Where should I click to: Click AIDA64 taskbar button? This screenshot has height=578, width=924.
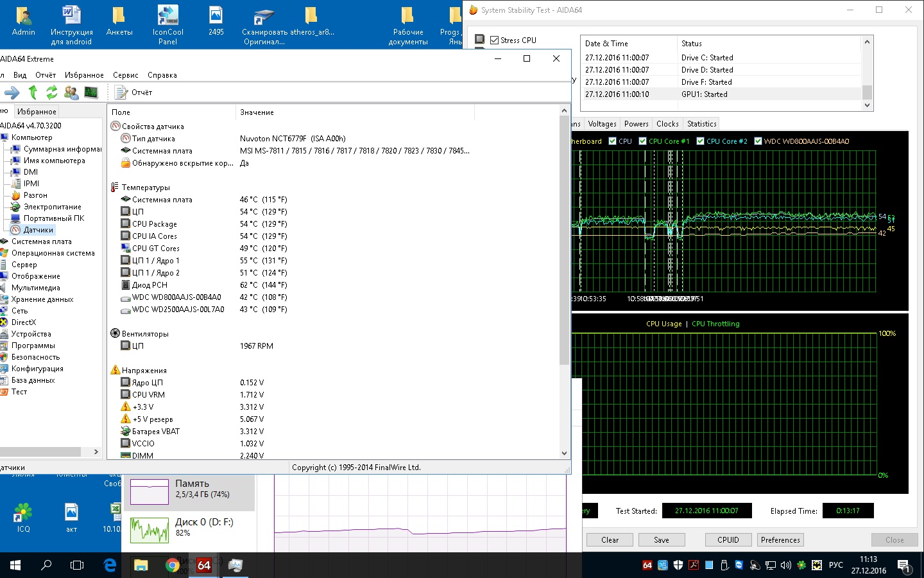[x=204, y=565]
